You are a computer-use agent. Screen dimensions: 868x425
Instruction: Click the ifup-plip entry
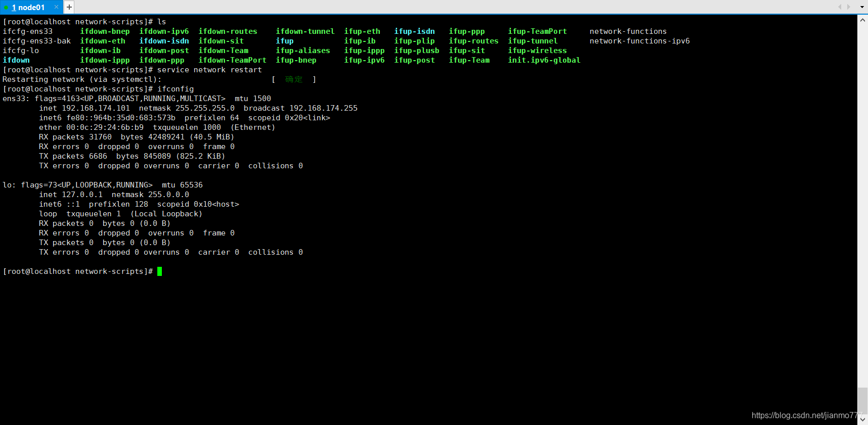[x=414, y=41]
